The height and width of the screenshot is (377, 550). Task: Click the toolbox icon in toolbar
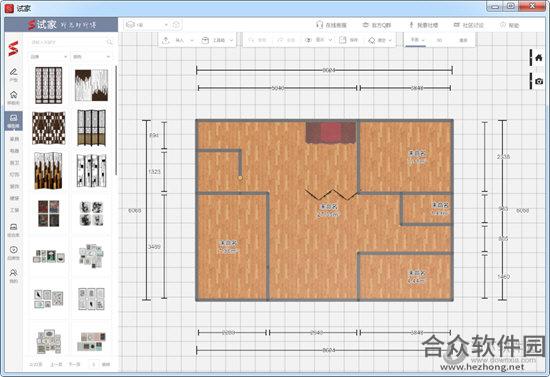point(205,40)
